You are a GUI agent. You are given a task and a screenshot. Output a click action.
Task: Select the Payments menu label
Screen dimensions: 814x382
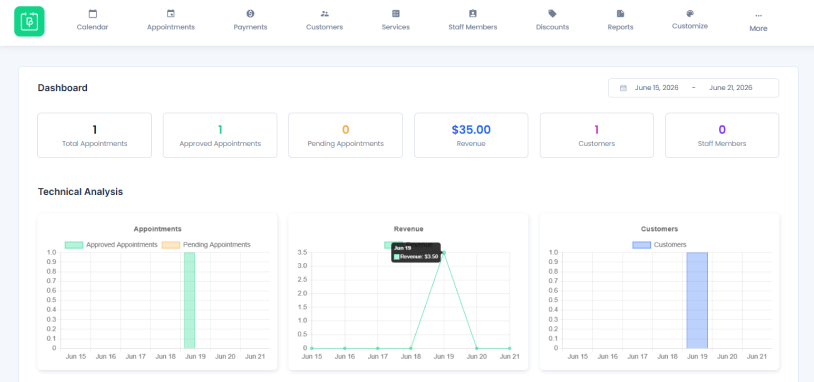pyautogui.click(x=250, y=27)
